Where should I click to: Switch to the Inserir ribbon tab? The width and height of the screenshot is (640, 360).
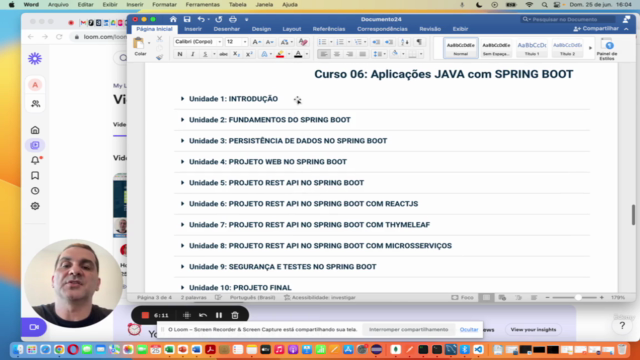193,29
